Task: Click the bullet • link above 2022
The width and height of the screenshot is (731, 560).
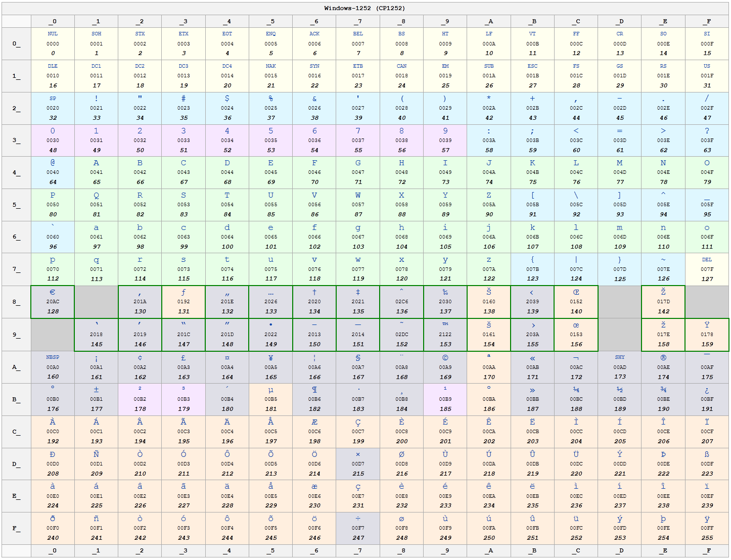Action: click(271, 324)
